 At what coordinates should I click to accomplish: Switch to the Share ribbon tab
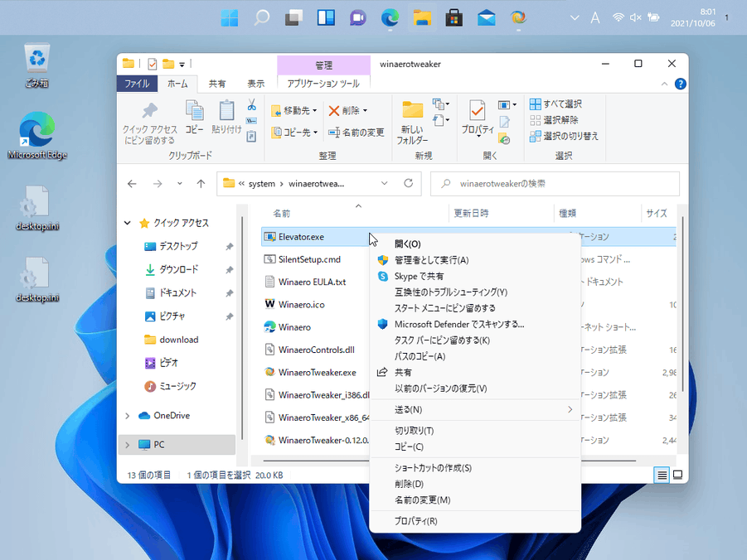217,84
